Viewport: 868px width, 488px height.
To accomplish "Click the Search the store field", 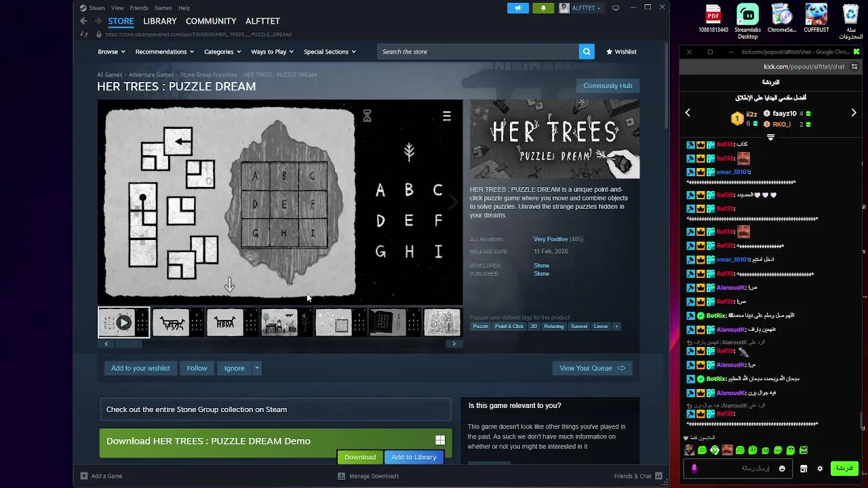I will click(x=478, y=52).
